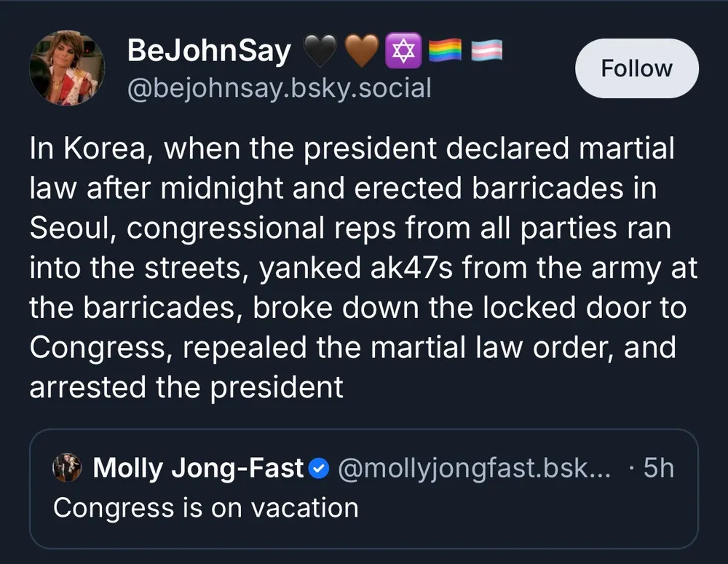Follow the BeJohnSay account
The image size is (728, 564).
click(637, 68)
